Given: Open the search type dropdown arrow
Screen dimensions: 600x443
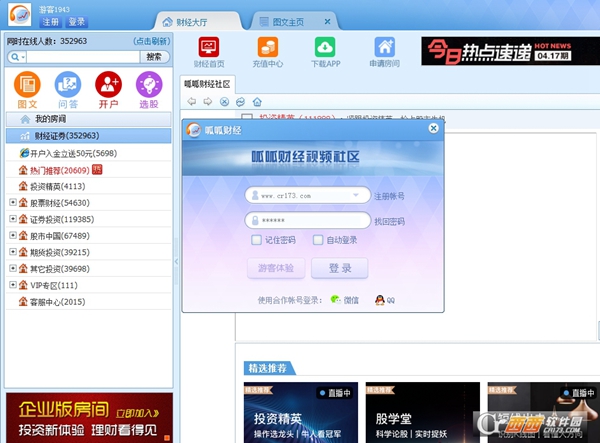Looking at the screenshot, I should pyautogui.click(x=23, y=57).
